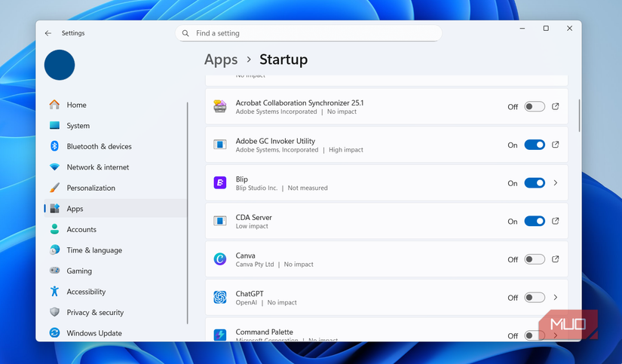Click the Find a setting field

click(x=308, y=33)
